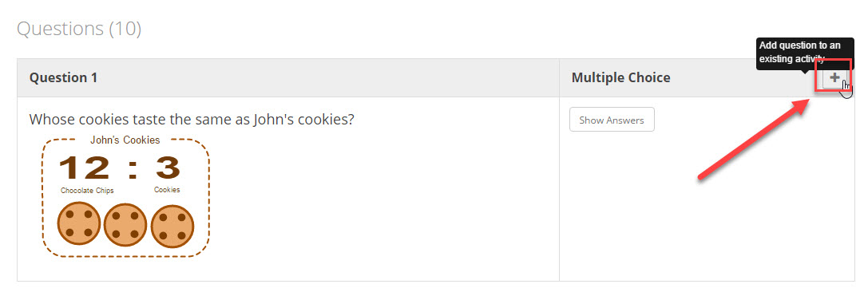
Task: Click the Cookies label under the 3
Action: click(167, 190)
